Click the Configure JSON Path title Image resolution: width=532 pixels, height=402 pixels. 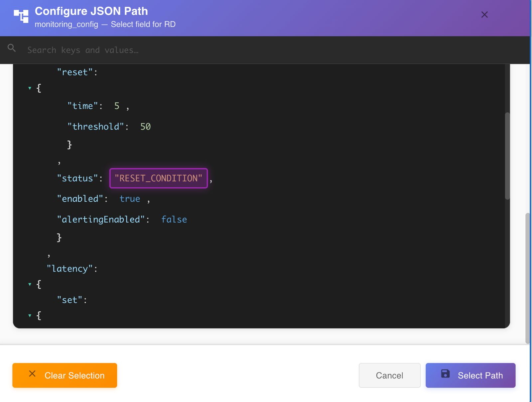91,11
